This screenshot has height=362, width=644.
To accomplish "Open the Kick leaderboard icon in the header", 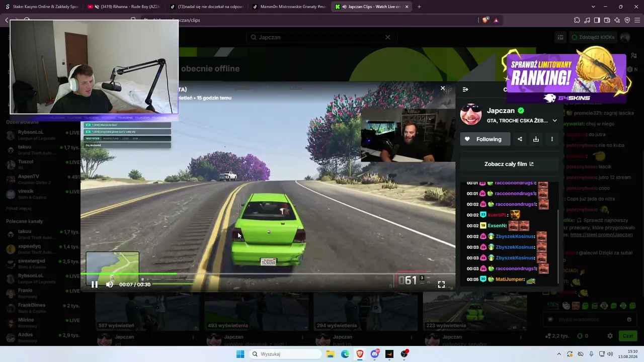I will coord(560,37).
